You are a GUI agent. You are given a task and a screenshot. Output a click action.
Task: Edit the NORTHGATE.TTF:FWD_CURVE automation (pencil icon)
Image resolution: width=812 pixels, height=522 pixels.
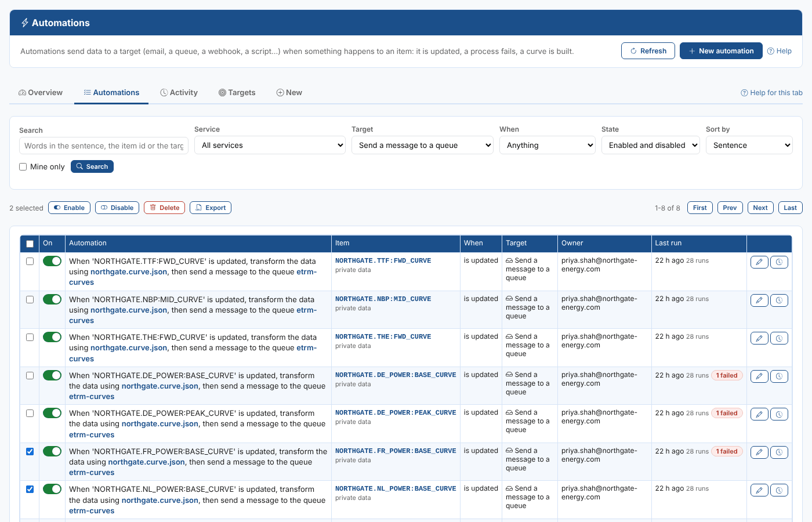(759, 262)
